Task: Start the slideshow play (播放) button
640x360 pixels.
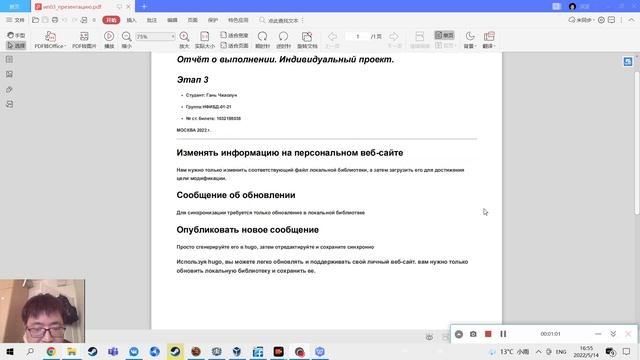Action: [x=109, y=40]
